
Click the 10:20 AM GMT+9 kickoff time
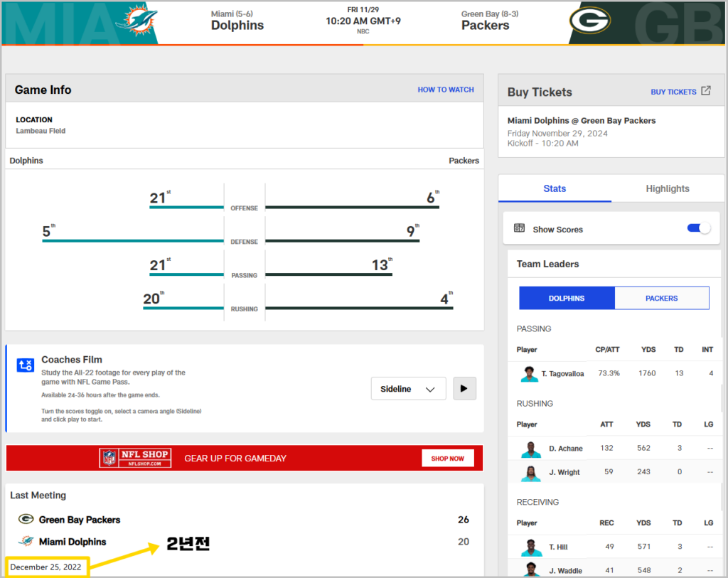click(x=363, y=21)
